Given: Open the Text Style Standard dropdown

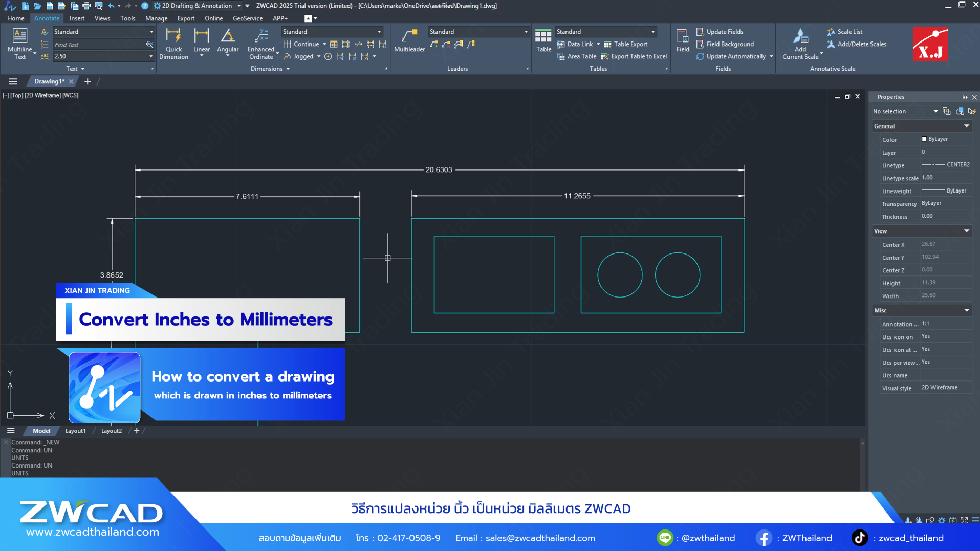Looking at the screenshot, I should point(151,32).
